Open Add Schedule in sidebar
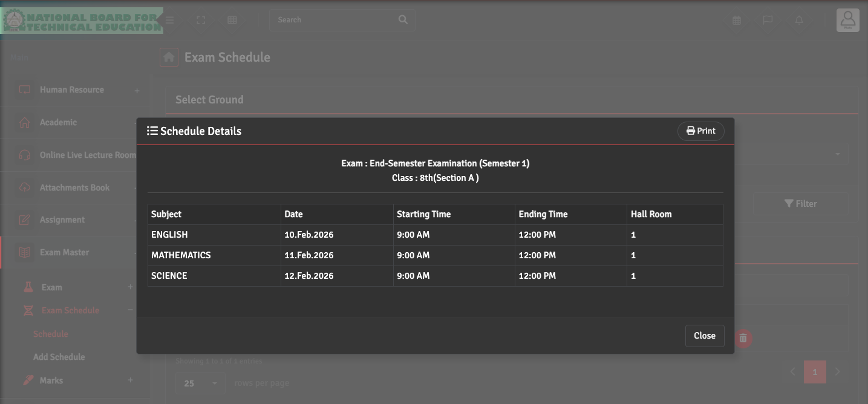The image size is (868, 404). 59,357
